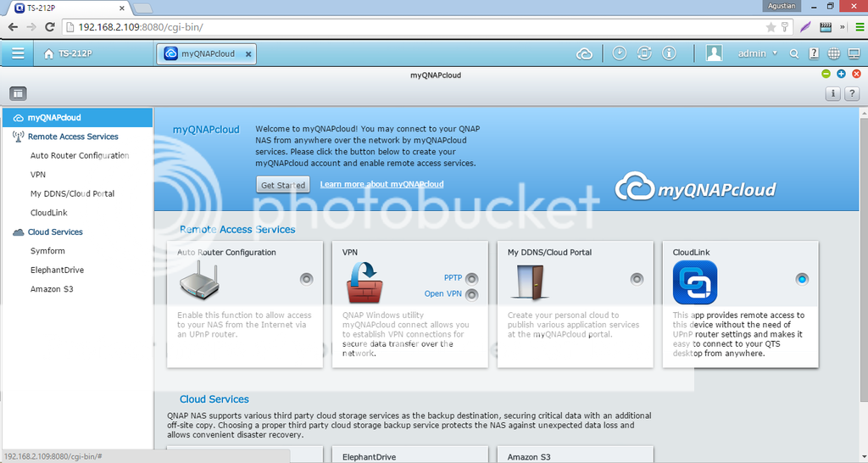Click the cloud status icon in top bar
The image size is (868, 463).
click(584, 53)
